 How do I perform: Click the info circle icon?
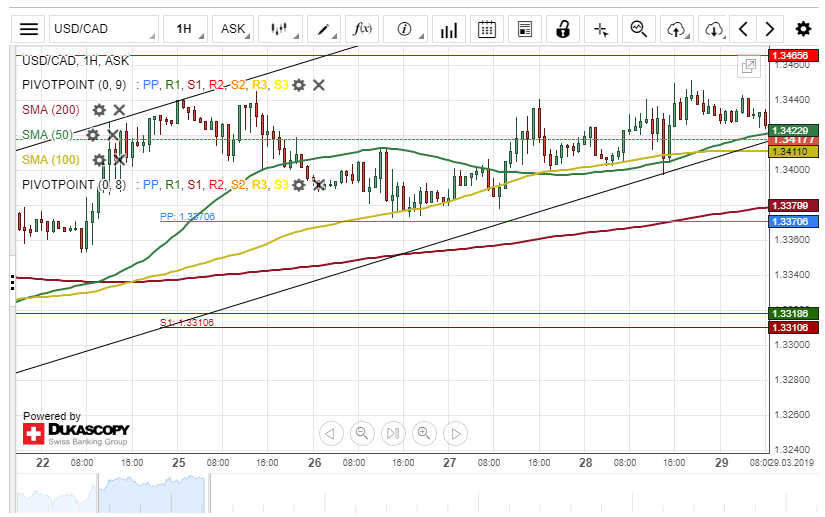click(405, 29)
